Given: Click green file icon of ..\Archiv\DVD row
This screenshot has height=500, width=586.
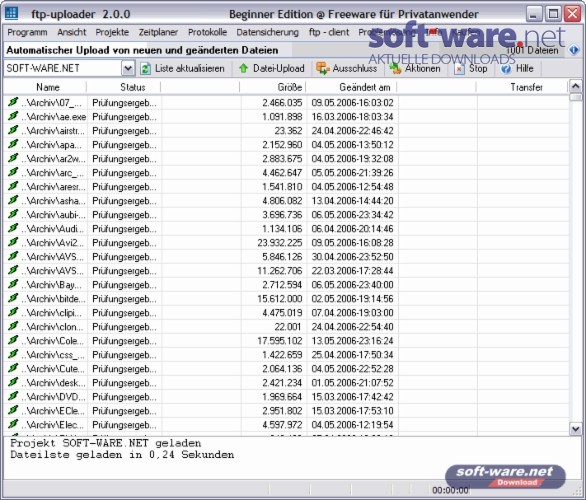Looking at the screenshot, I should click(13, 396).
